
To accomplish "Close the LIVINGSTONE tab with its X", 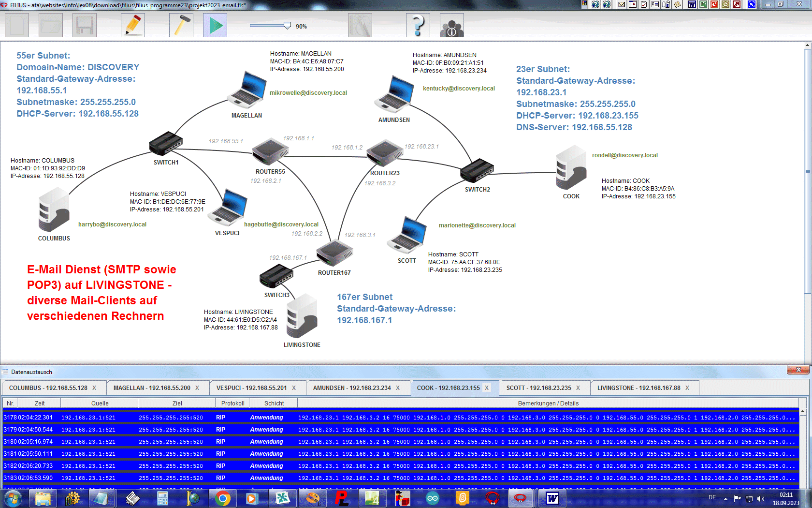I will click(687, 388).
